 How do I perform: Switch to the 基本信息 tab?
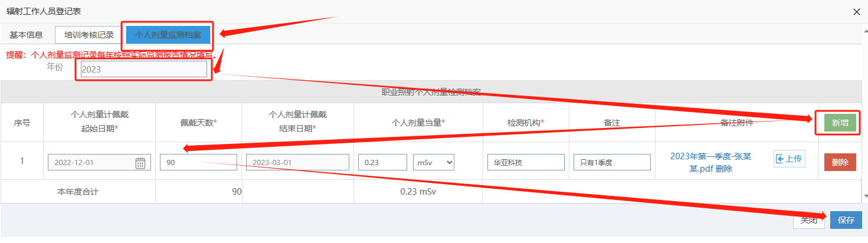[x=27, y=35]
